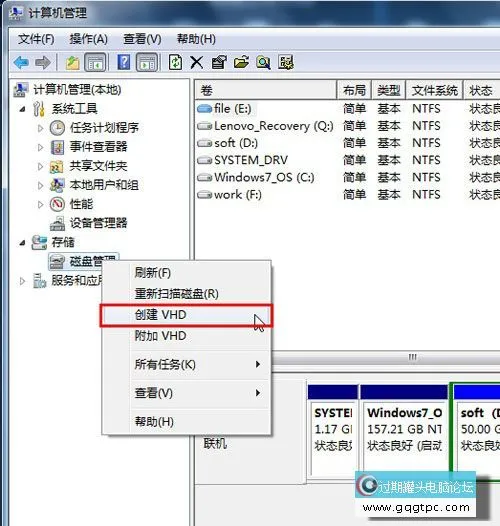
Task: Choose 创建 VHD from context menu
Action: (186, 315)
